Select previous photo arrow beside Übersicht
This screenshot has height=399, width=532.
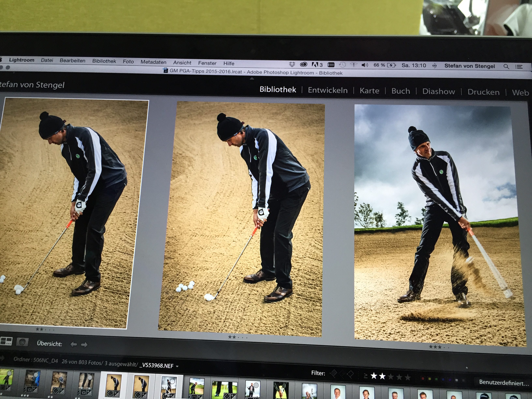pyautogui.click(x=74, y=345)
